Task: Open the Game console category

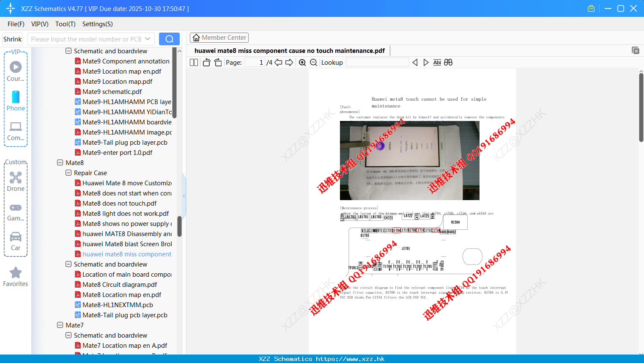Action: pyautogui.click(x=16, y=212)
